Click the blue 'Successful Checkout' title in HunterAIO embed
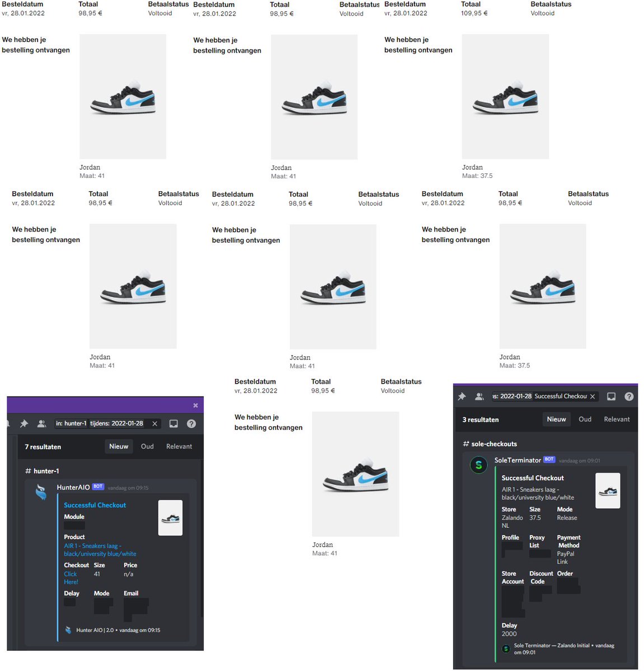Image resolution: width=644 pixels, height=671 pixels. pyautogui.click(x=95, y=505)
